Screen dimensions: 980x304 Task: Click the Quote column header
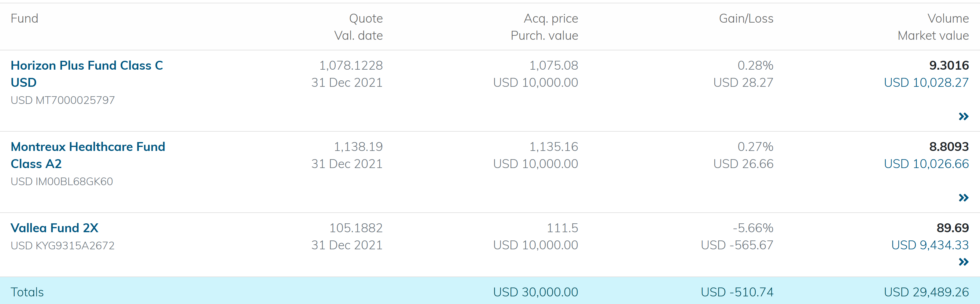[366, 18]
